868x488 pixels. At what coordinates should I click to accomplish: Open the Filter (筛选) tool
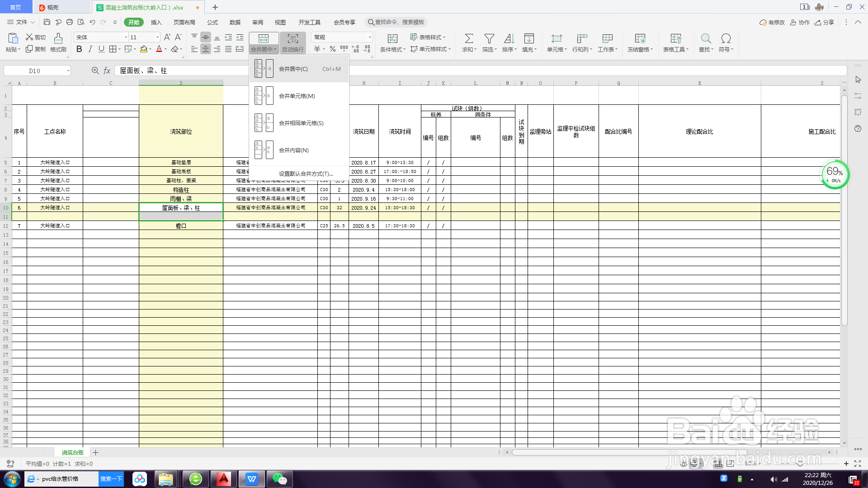click(489, 39)
